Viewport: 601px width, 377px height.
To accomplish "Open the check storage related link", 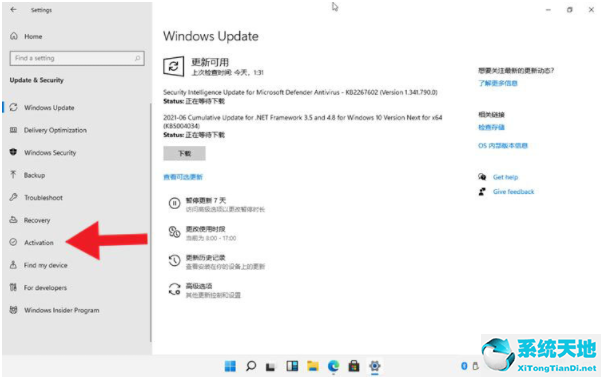I will [491, 127].
